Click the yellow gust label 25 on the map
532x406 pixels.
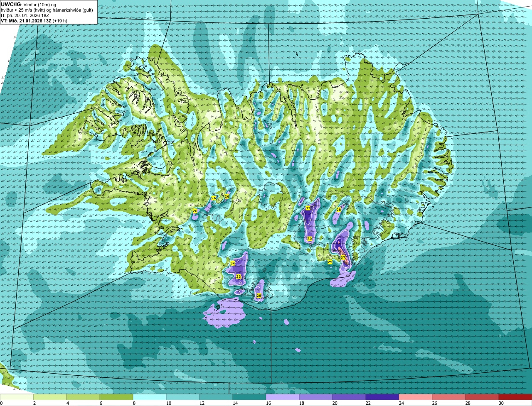330,262
